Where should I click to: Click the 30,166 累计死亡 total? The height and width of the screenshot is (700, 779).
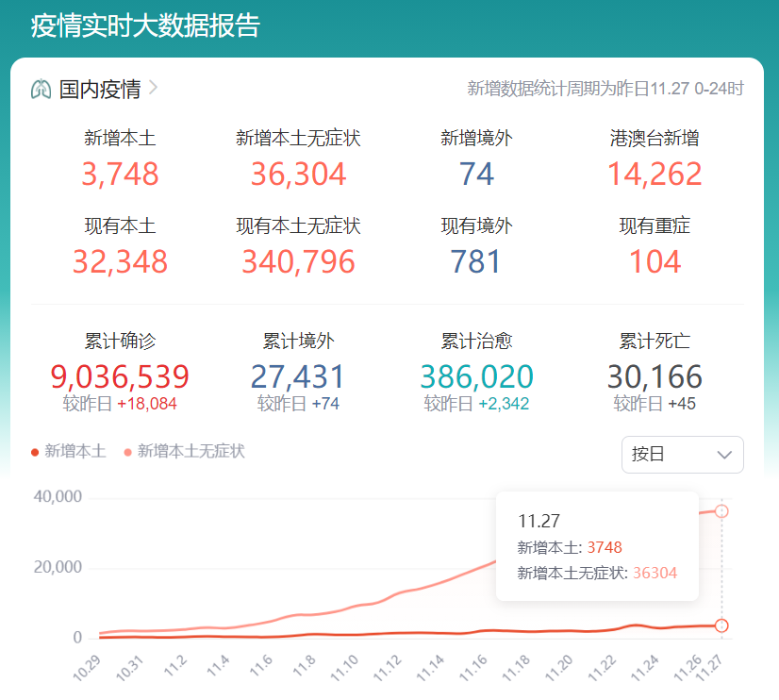pyautogui.click(x=655, y=377)
